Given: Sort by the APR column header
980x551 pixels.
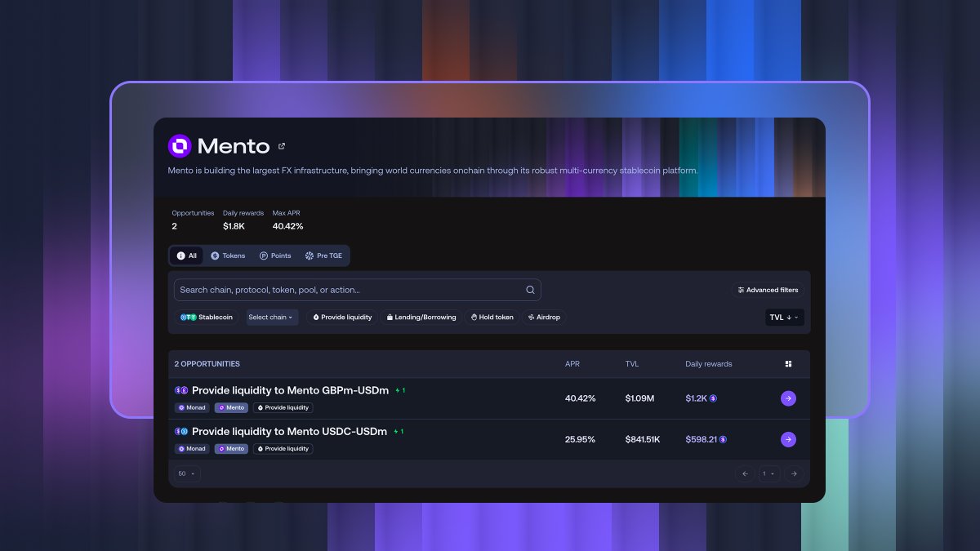Looking at the screenshot, I should pos(572,364).
